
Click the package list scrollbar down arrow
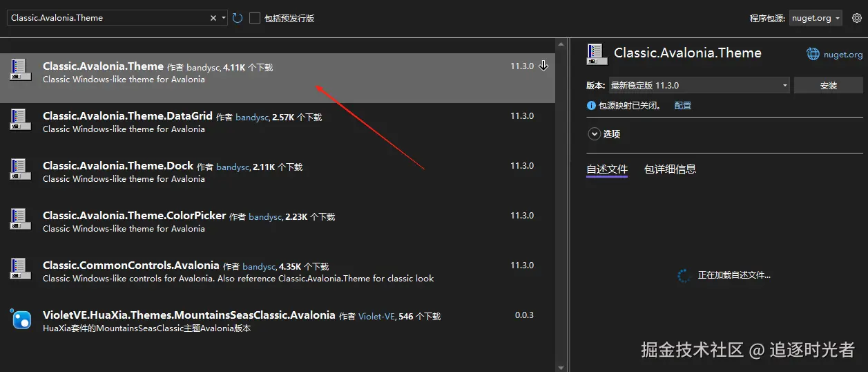(x=561, y=367)
